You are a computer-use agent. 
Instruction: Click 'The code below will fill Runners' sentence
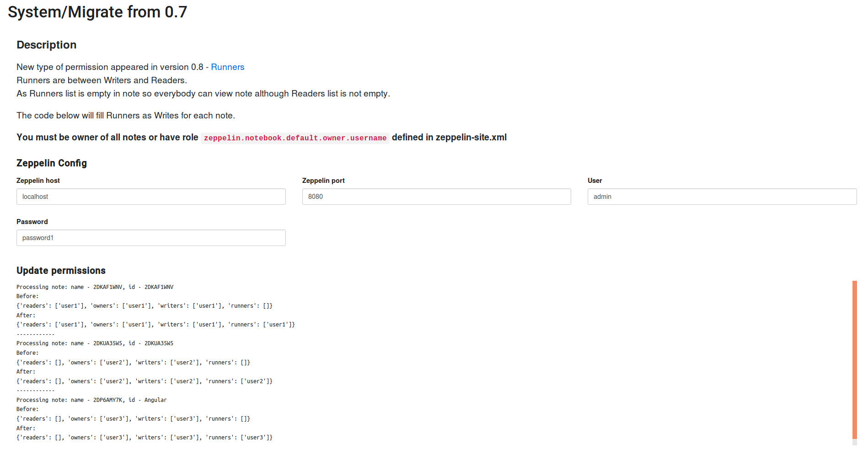pyautogui.click(x=126, y=116)
